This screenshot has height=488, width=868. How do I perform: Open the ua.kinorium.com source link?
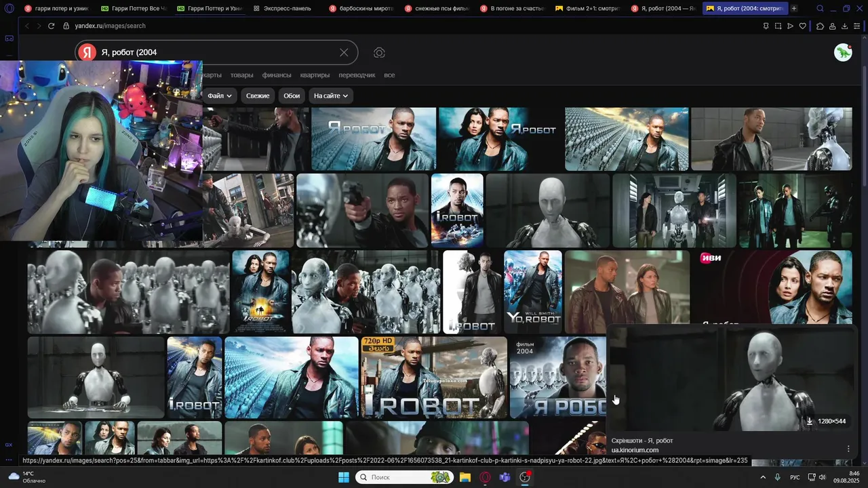(635, 450)
